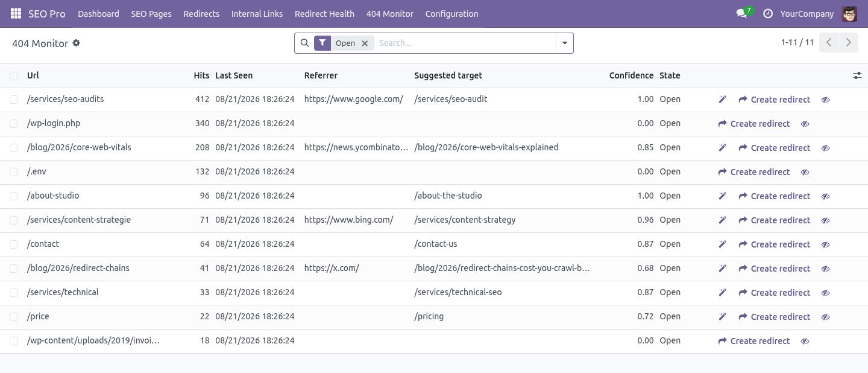Go to next page of records
The width and height of the screenshot is (868, 373).
click(848, 42)
